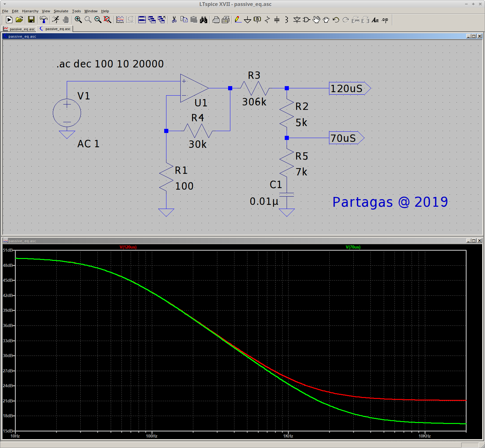Switch to the waveform passive_eq.asc tab
This screenshot has height=448, width=485.
[19, 29]
